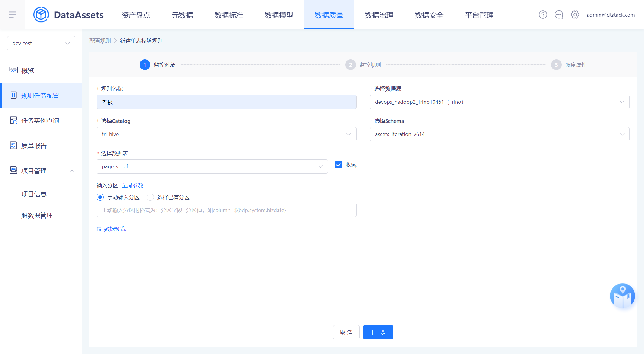644x354 pixels.
Task: Click the 全局参数 link
Action: (132, 185)
